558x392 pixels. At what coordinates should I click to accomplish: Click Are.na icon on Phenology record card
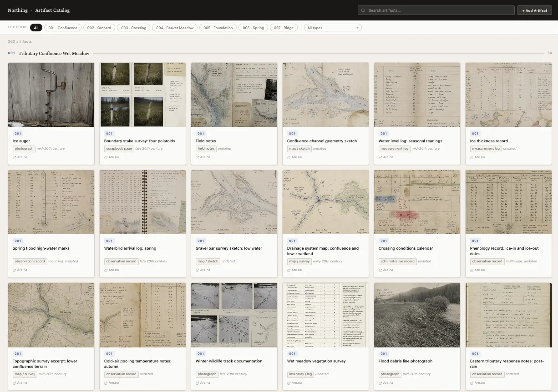point(472,270)
